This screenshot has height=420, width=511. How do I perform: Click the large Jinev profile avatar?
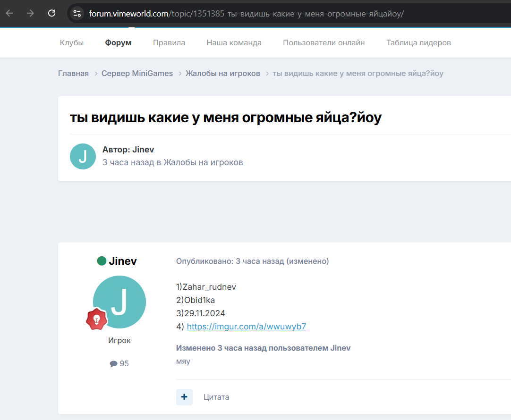coord(119,302)
